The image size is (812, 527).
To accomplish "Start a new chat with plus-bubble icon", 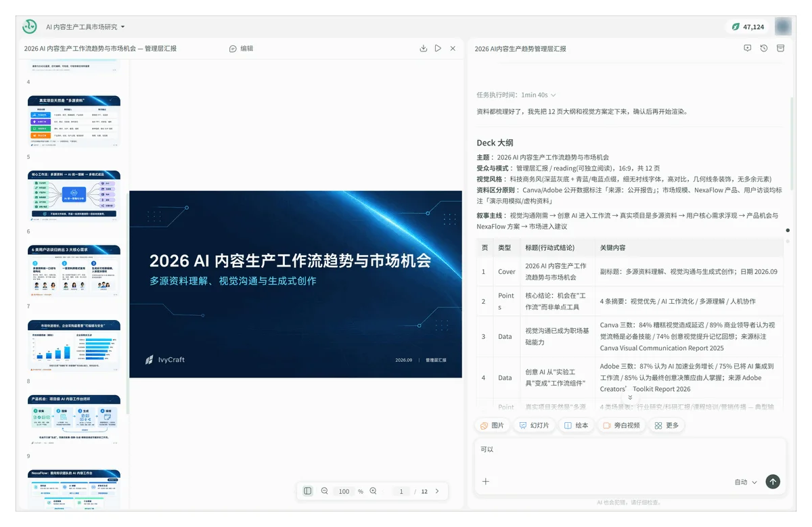I will point(747,49).
